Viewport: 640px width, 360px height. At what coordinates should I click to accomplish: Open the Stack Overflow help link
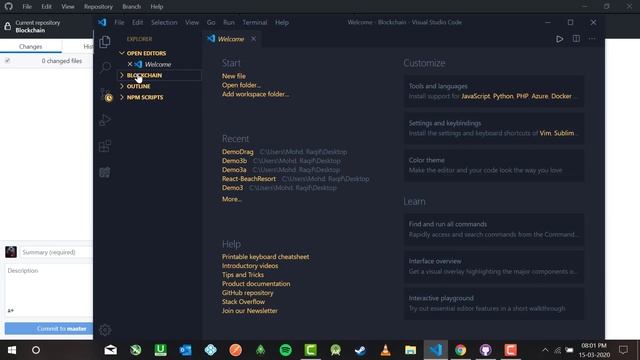coord(243,302)
